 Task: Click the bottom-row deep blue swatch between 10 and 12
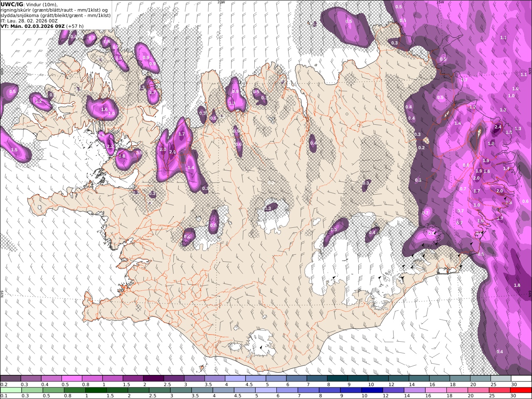[x=372, y=390]
